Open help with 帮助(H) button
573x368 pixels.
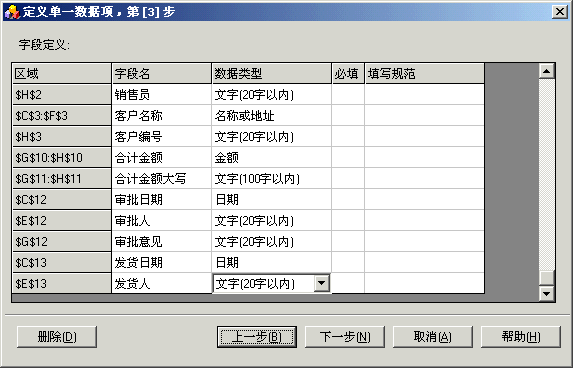[x=521, y=337]
